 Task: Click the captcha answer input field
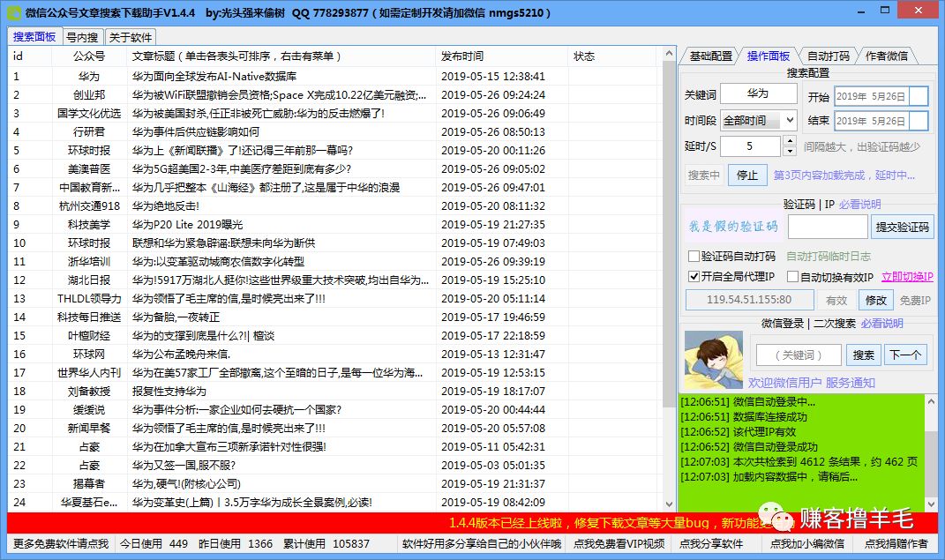[x=828, y=227]
